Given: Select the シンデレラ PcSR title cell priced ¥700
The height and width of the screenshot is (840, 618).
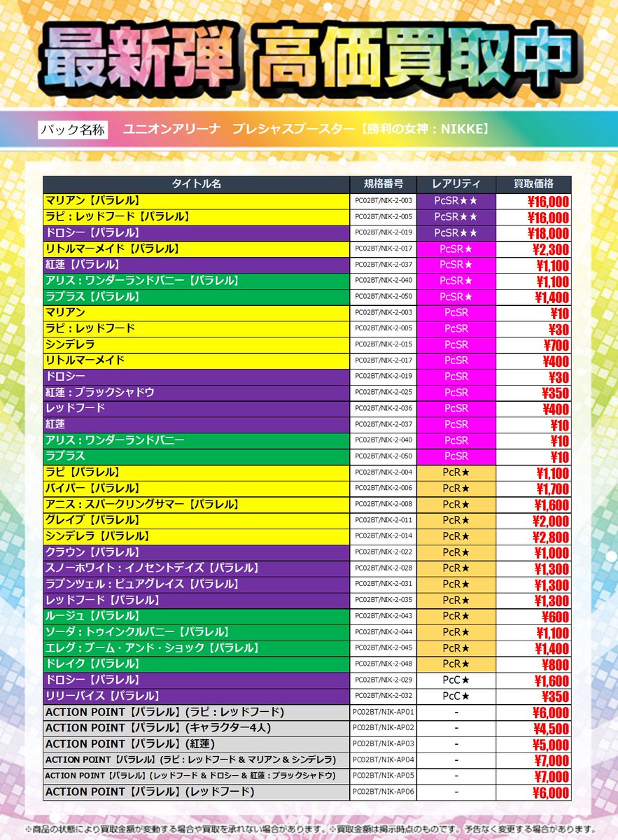Looking at the screenshot, I should pos(197,345).
